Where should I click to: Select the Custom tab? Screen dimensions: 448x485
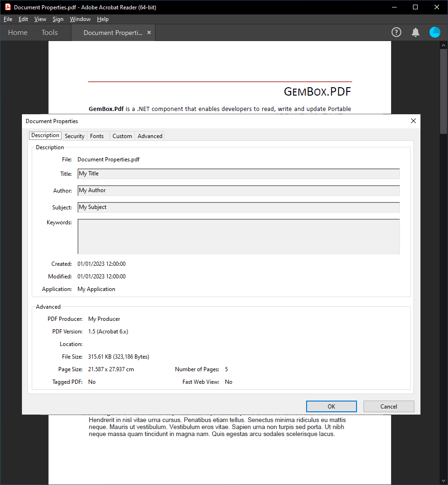(x=122, y=136)
